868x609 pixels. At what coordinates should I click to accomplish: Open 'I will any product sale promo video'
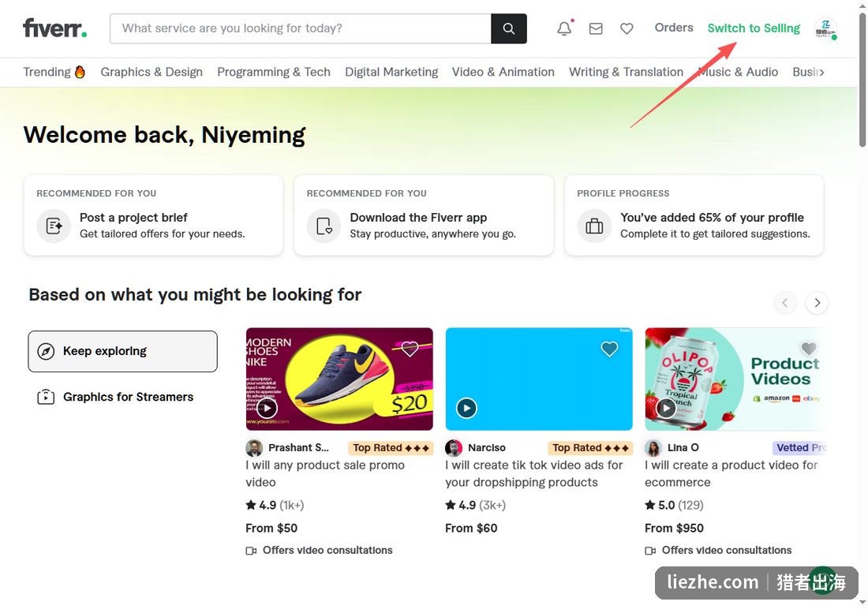click(325, 474)
